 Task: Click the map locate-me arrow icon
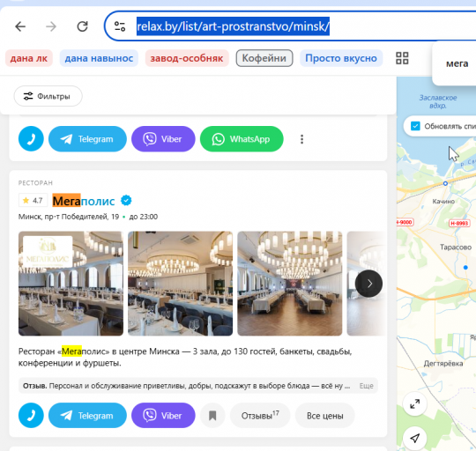click(414, 438)
